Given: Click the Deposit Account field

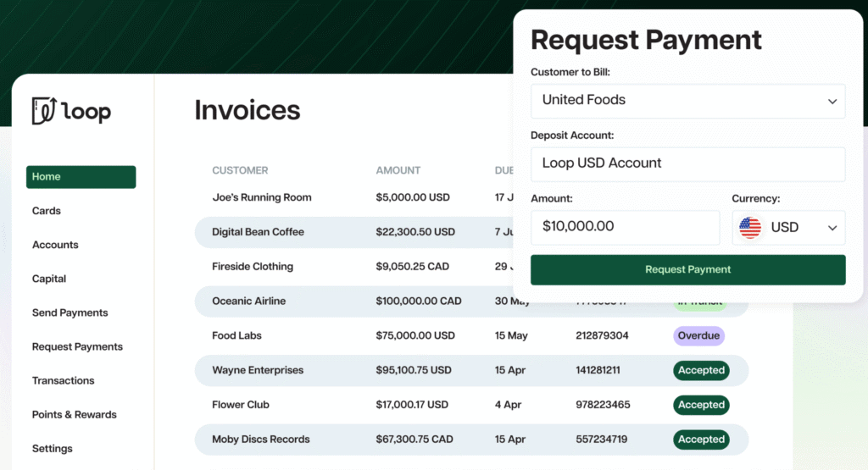Looking at the screenshot, I should click(687, 163).
